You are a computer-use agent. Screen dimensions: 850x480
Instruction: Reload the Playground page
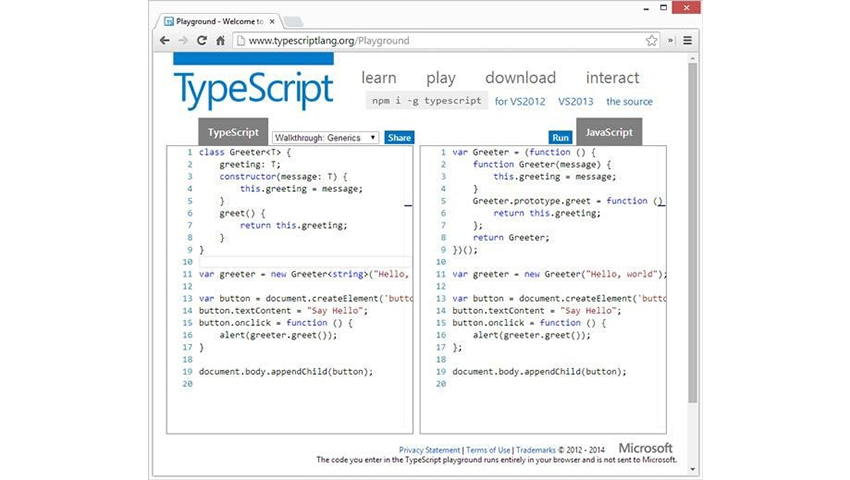(202, 41)
